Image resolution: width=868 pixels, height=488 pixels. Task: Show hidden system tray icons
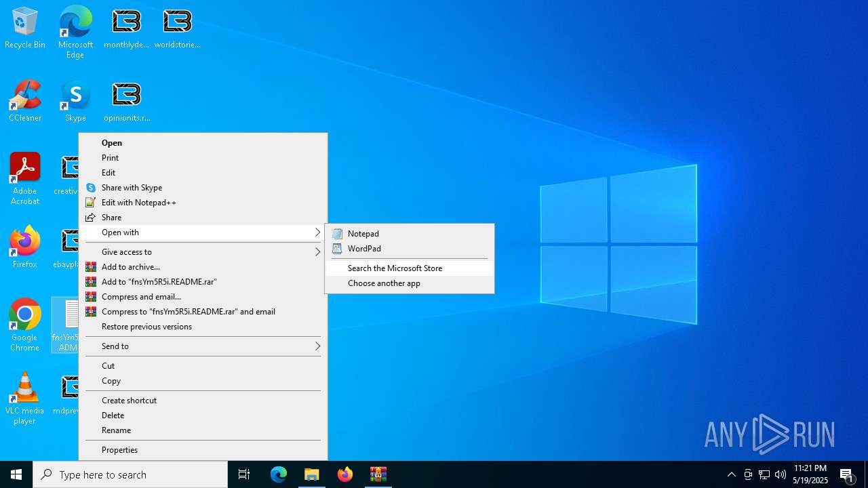tap(731, 474)
